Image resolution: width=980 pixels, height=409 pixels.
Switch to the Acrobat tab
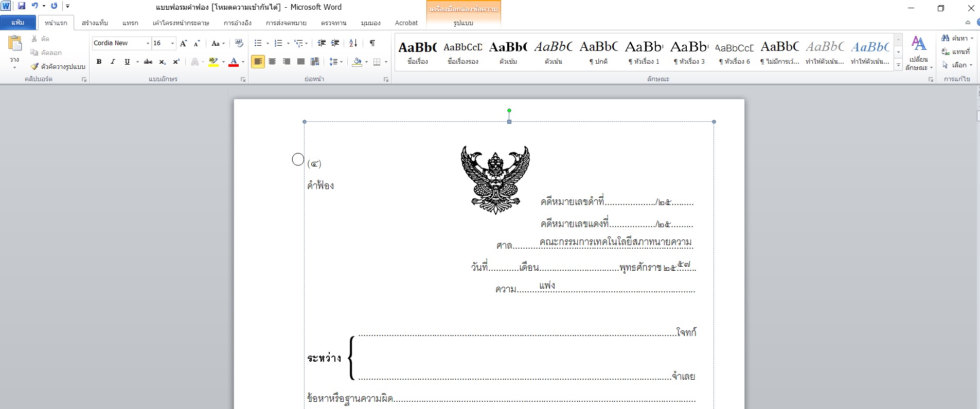[x=406, y=23]
